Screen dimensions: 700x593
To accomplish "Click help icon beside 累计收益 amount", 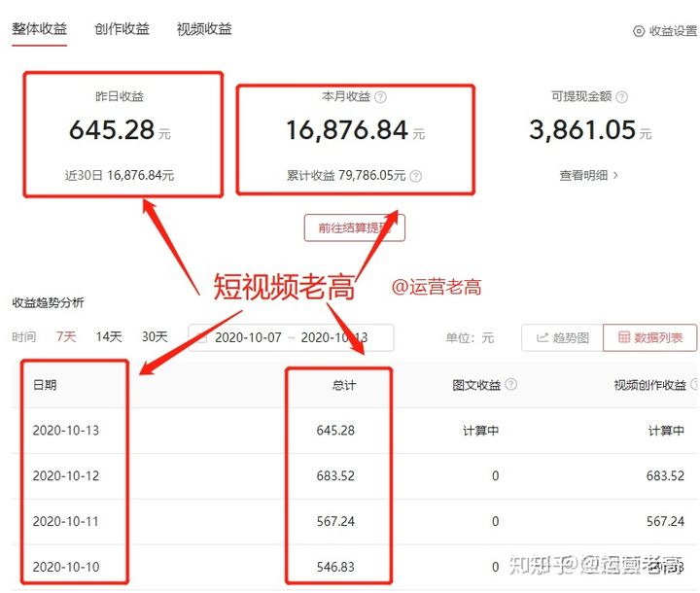I will coord(416,176).
